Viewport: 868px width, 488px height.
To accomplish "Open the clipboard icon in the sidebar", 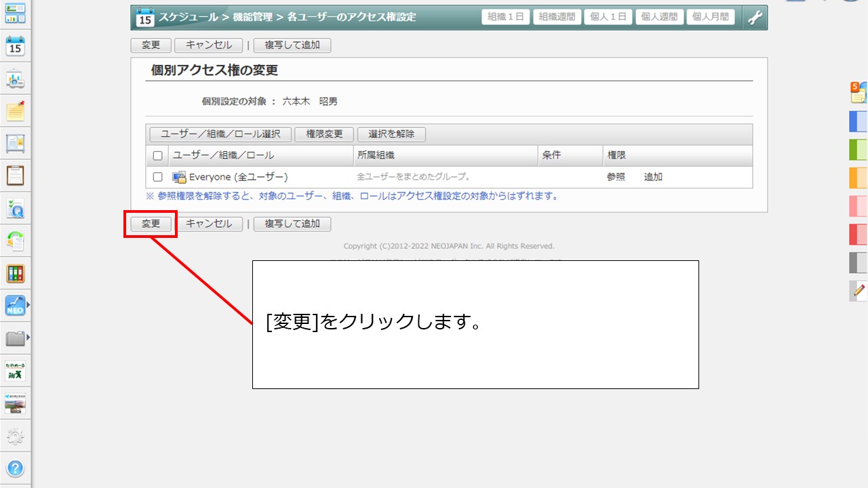I will tap(15, 176).
